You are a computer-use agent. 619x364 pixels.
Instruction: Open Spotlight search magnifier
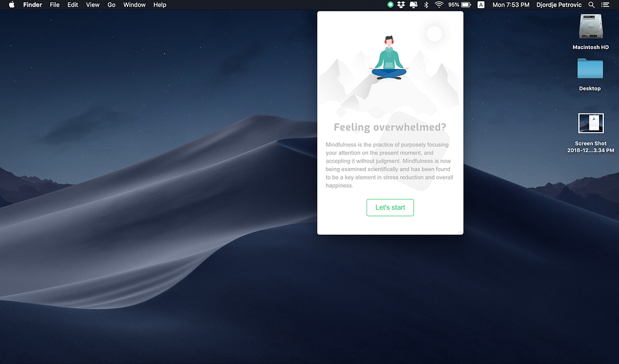(591, 5)
